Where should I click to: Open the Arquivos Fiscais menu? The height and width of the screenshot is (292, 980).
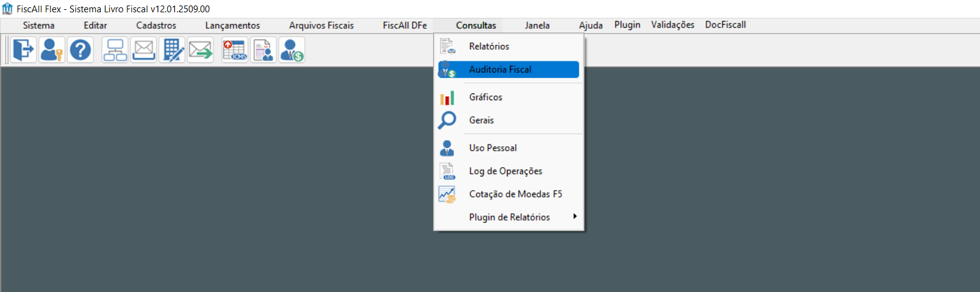(x=321, y=25)
